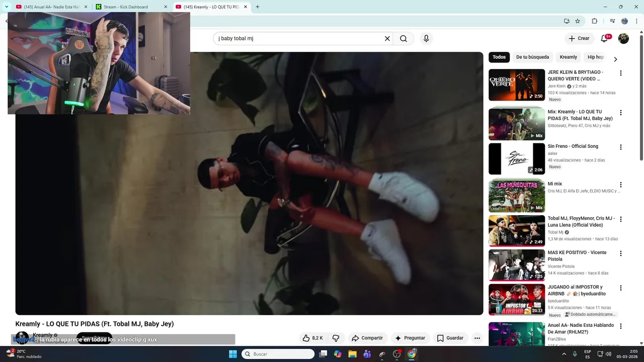Click the magnifier search button
Screen dimensions: 644x362
404,39
